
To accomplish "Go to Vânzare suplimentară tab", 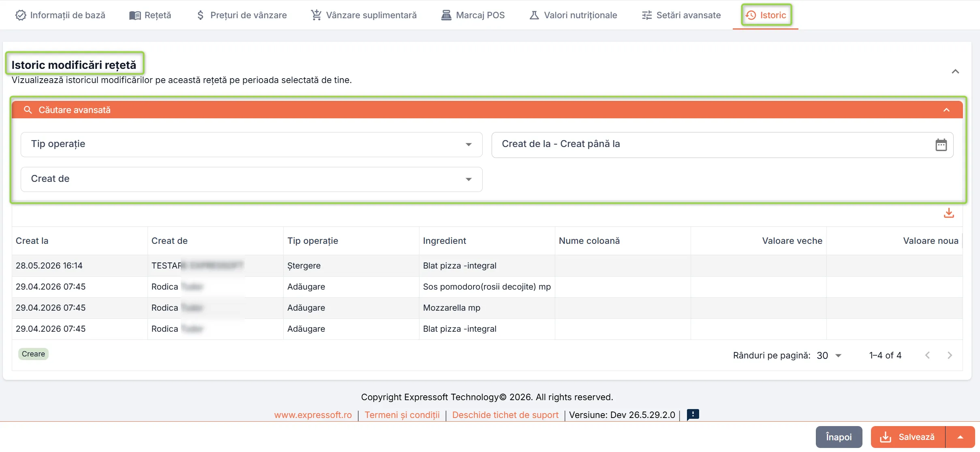I will [364, 15].
